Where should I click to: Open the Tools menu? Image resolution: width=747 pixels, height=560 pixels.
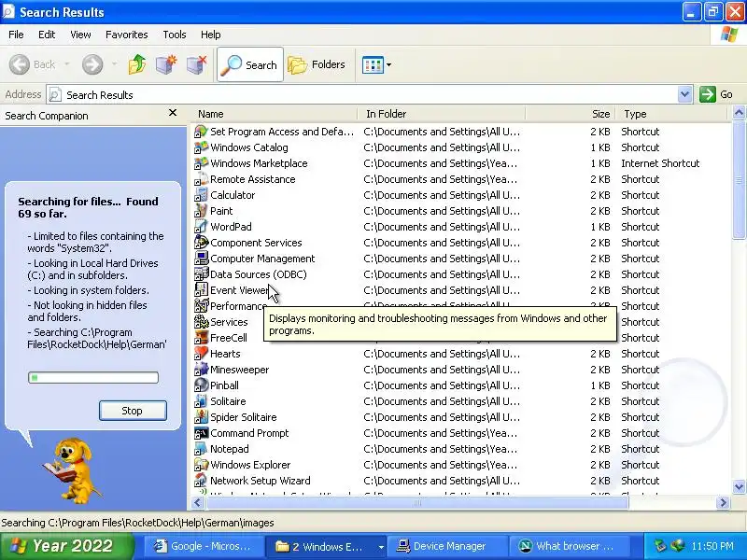(x=175, y=35)
